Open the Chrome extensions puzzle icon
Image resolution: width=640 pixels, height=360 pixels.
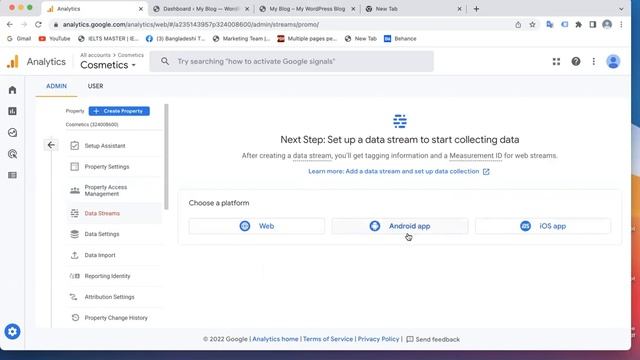click(x=578, y=24)
